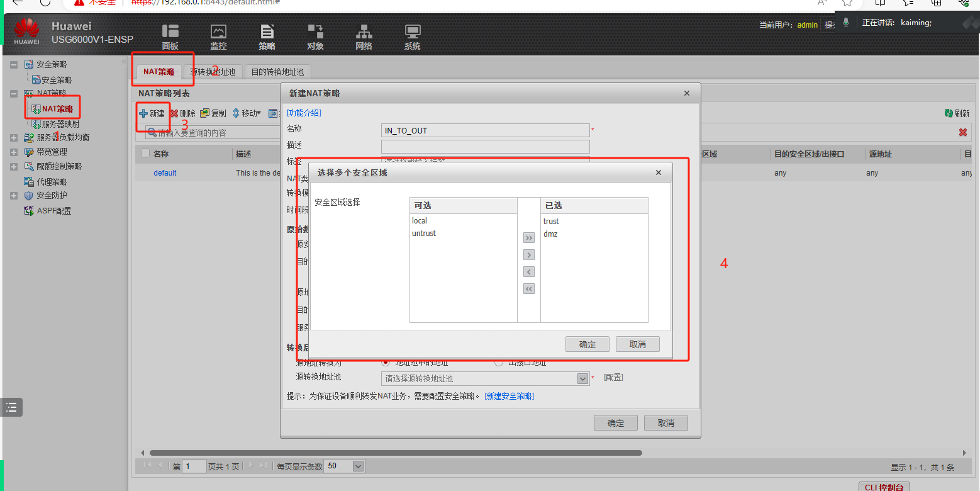Select dmz in 已选 list
Screen dimensions: 980x491
pyautogui.click(x=550, y=234)
